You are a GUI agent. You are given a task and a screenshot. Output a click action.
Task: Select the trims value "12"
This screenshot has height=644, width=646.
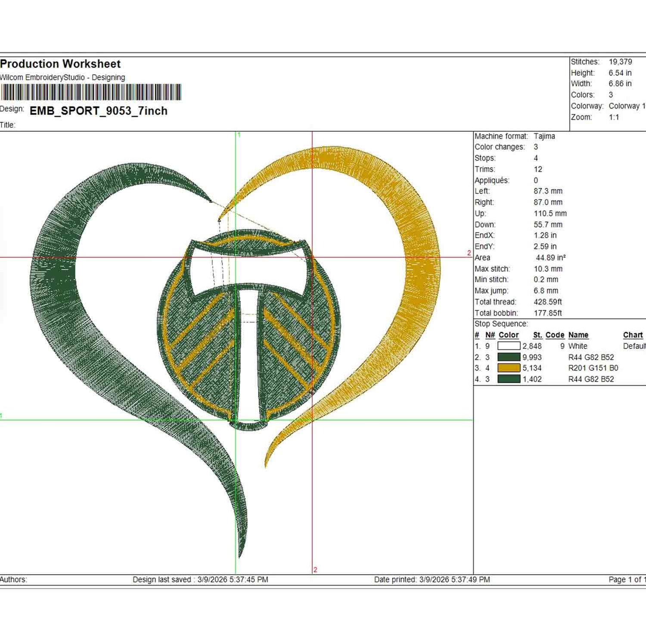point(538,169)
